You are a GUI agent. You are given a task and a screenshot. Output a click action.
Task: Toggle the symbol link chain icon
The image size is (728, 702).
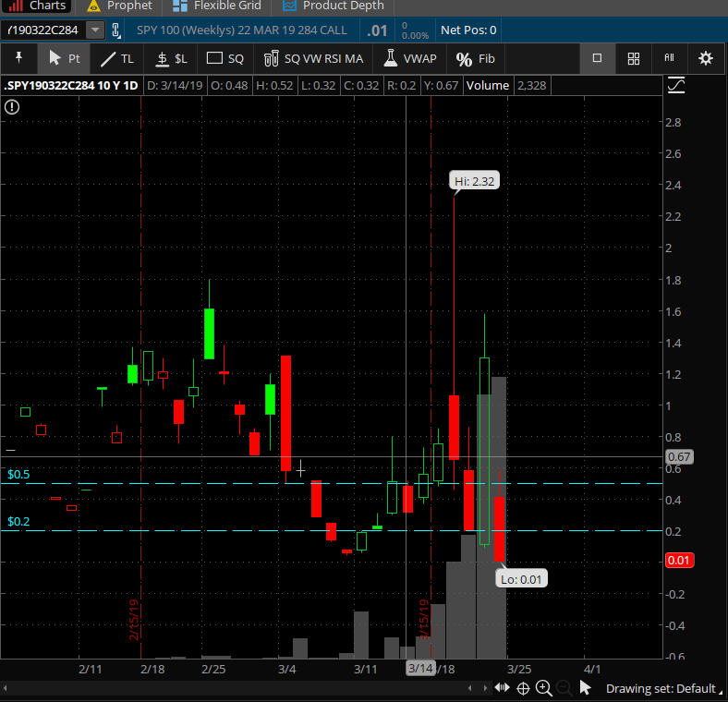tap(116, 30)
